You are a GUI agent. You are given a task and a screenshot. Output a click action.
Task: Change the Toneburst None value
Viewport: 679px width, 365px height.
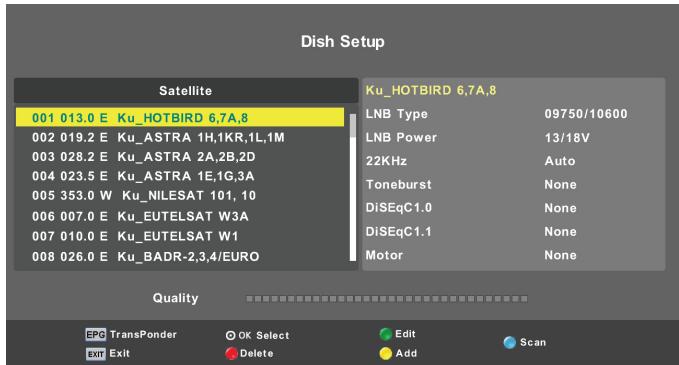(560, 184)
